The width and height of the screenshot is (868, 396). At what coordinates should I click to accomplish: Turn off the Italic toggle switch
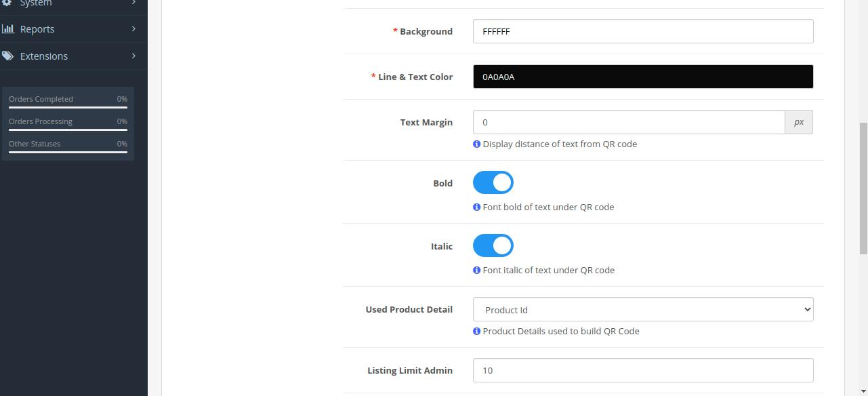(x=493, y=245)
